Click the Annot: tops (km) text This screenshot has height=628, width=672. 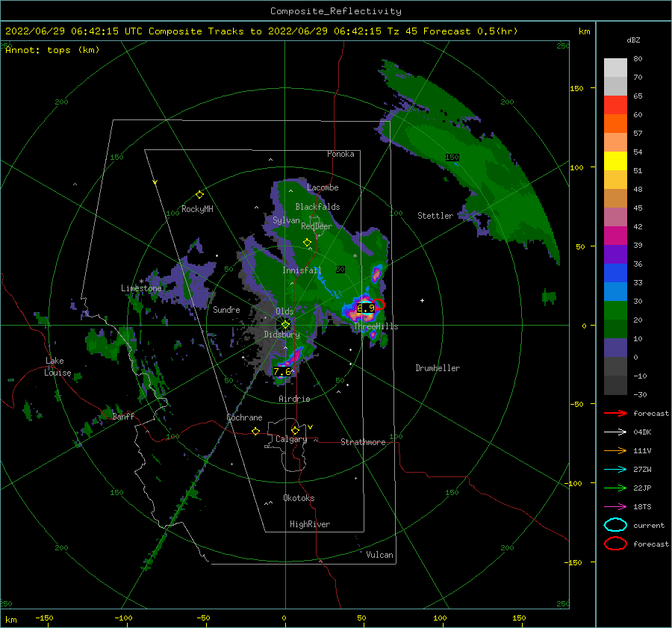tap(53, 50)
